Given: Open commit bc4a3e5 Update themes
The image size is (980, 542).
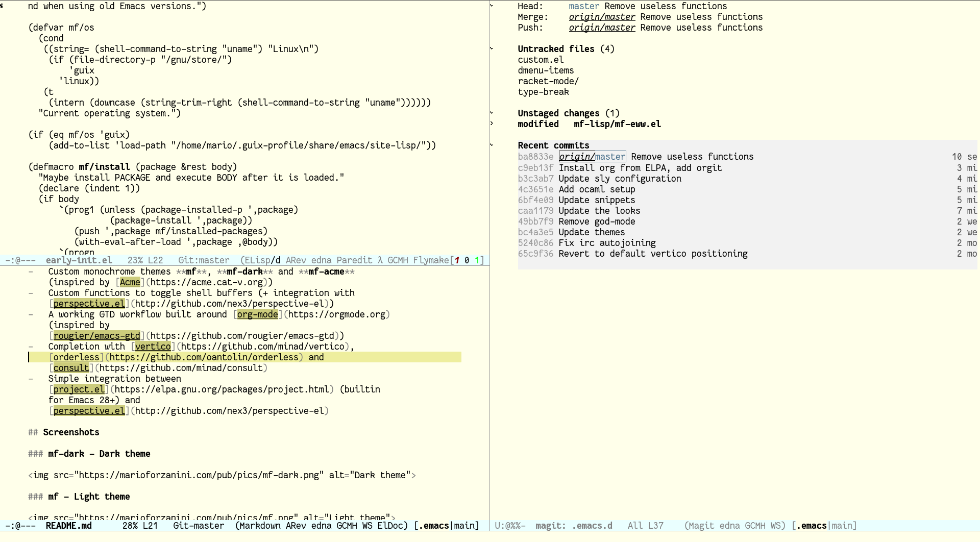Looking at the screenshot, I should click(747, 232).
